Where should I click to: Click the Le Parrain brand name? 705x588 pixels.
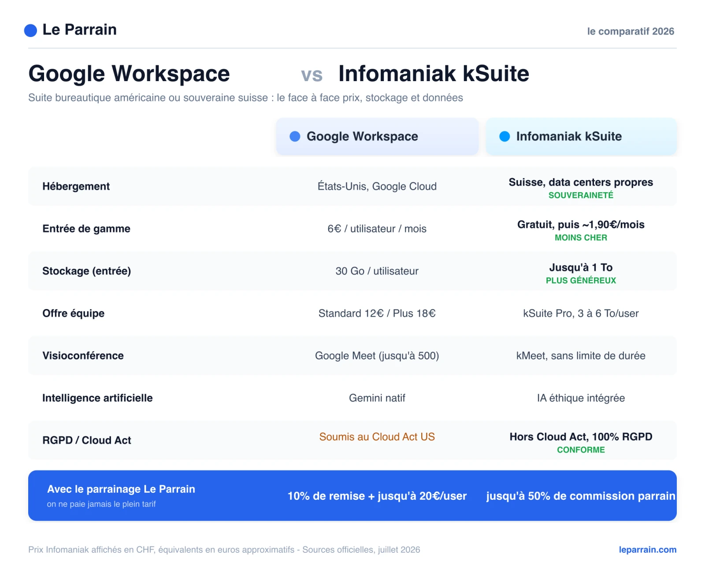(x=79, y=30)
